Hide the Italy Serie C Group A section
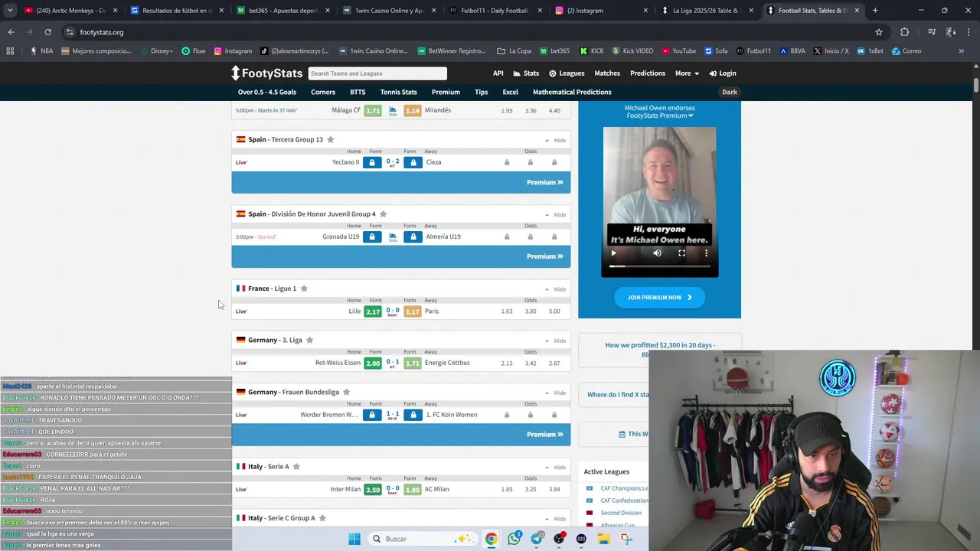Image resolution: width=980 pixels, height=551 pixels. point(556,519)
